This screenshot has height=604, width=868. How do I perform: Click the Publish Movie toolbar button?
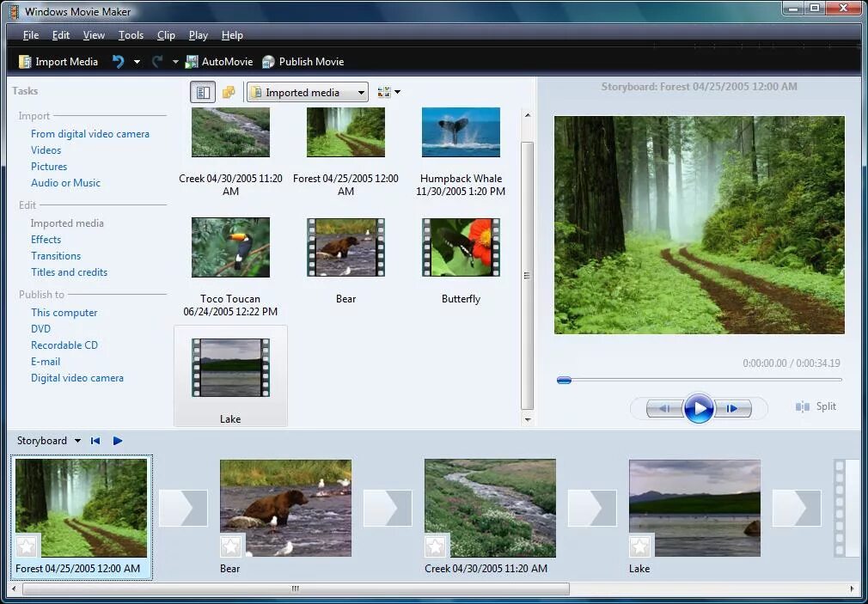click(x=303, y=62)
